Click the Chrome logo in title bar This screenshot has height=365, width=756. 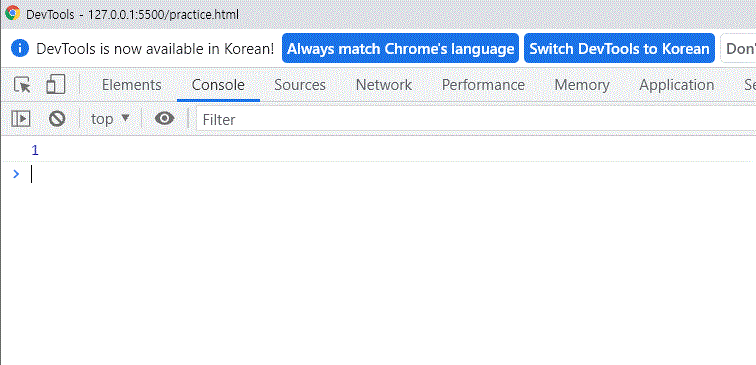click(x=13, y=14)
